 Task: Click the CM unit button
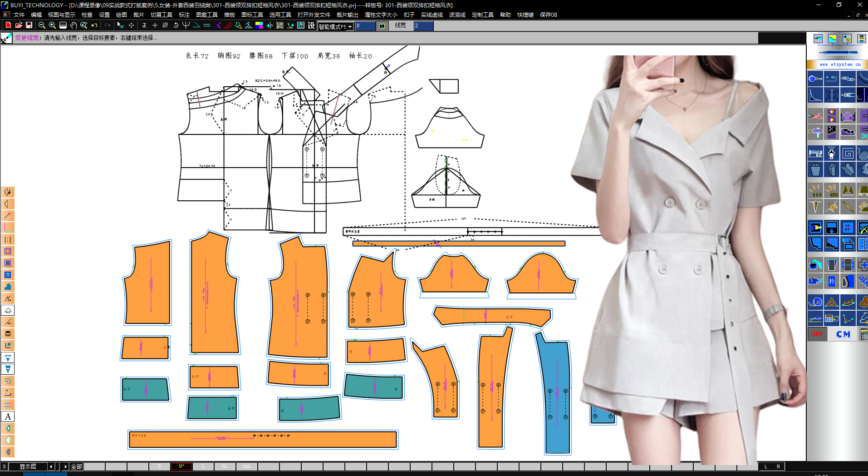pyautogui.click(x=843, y=334)
